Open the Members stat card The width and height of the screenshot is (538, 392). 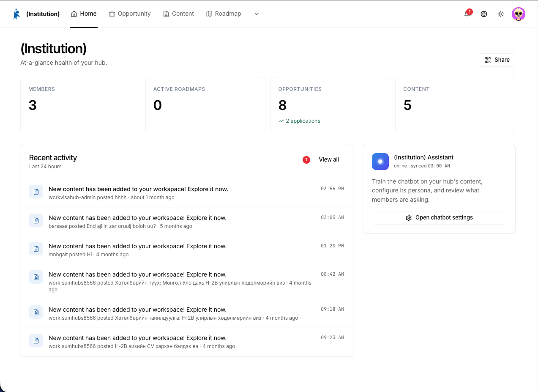tap(80, 104)
